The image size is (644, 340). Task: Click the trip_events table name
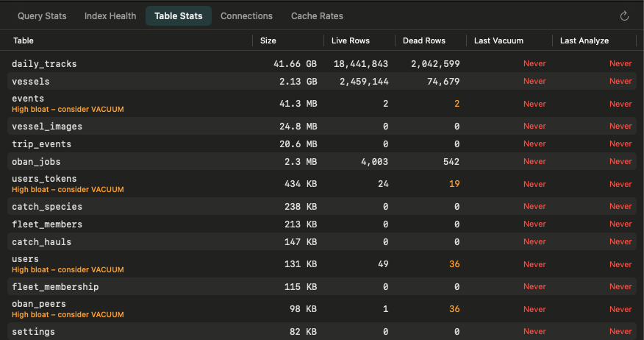pyautogui.click(x=41, y=144)
